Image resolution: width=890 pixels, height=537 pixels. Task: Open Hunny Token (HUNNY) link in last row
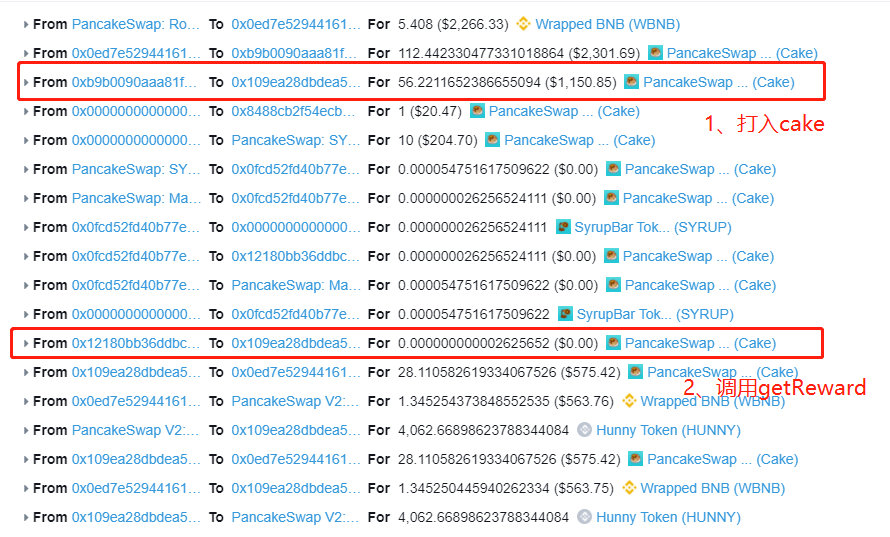pos(668,517)
